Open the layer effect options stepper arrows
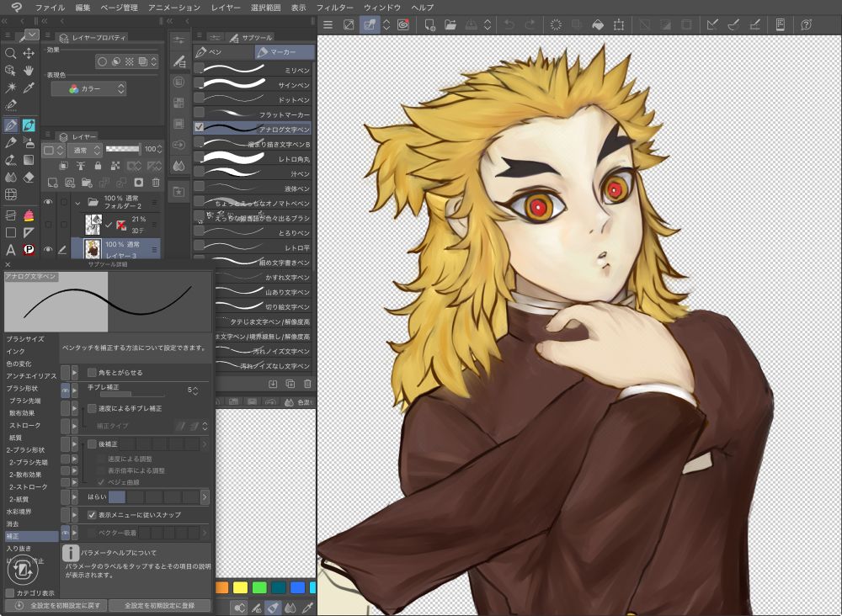This screenshot has height=616, width=842. 153,61
